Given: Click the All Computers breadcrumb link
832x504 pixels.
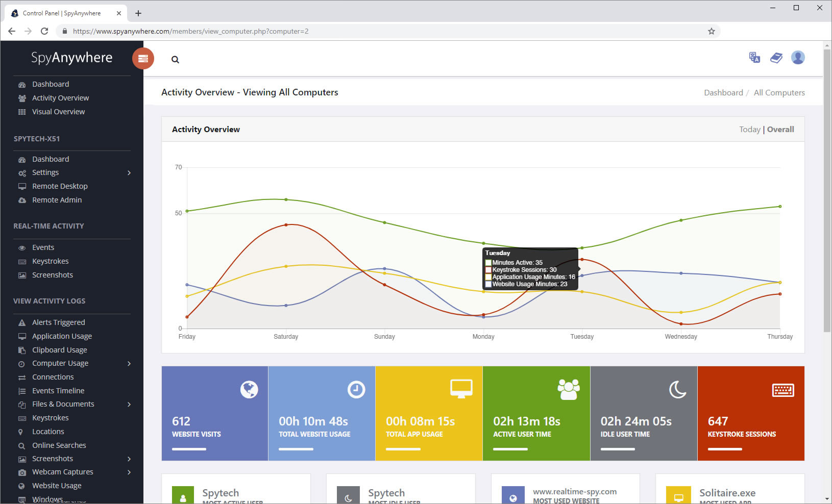Looking at the screenshot, I should 779,93.
